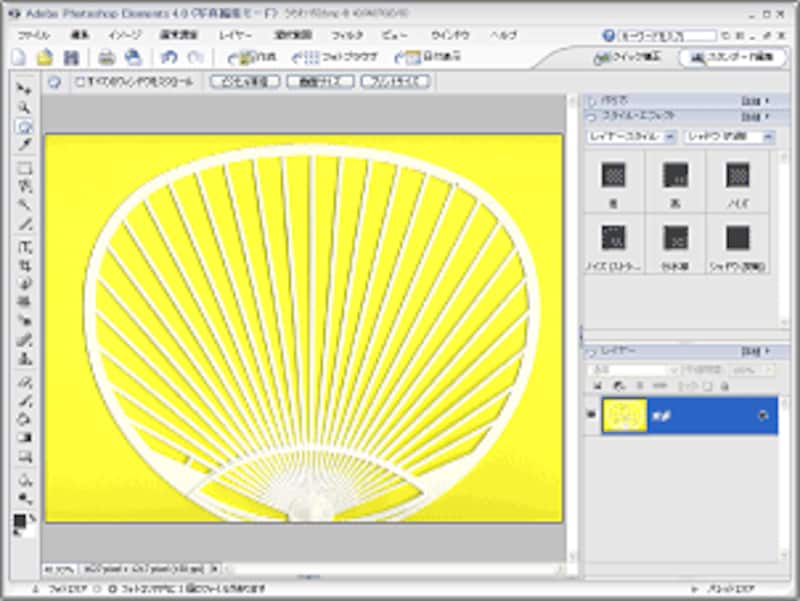This screenshot has width=800, height=601.
Task: Hide the background layer via eye icon
Action: (591, 415)
